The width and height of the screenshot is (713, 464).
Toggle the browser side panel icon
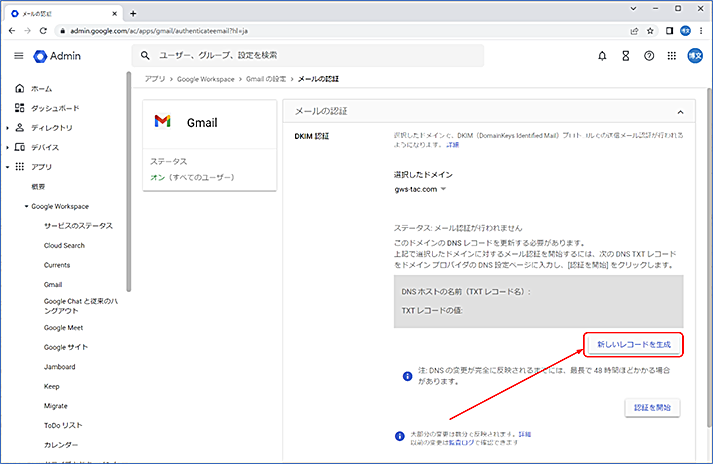click(x=669, y=31)
